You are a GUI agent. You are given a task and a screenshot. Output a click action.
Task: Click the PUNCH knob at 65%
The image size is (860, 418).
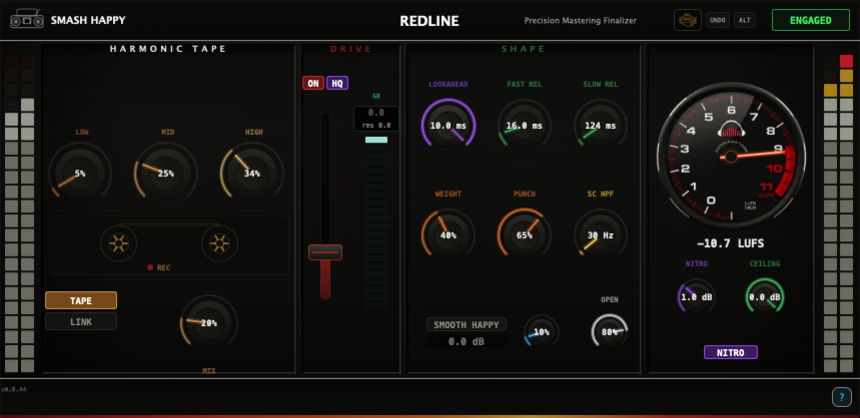pos(524,235)
